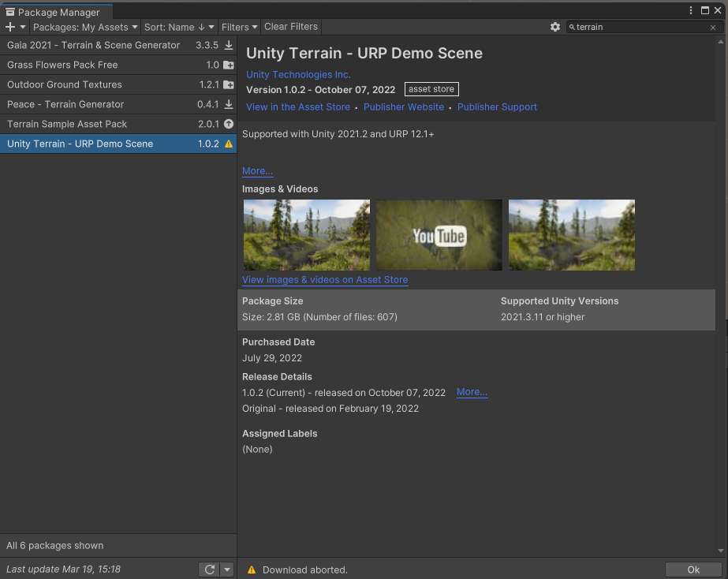
Task: Open third blurred forest thumbnail
Action: coord(572,235)
